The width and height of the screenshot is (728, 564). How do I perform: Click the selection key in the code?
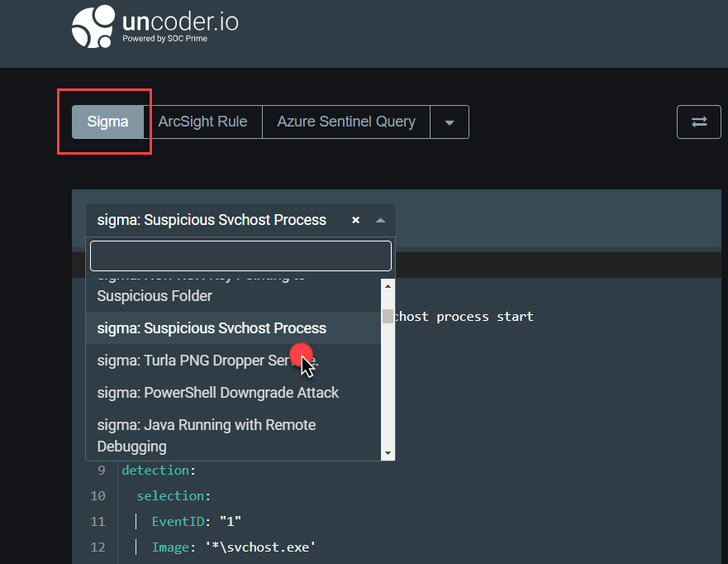pyautogui.click(x=170, y=495)
